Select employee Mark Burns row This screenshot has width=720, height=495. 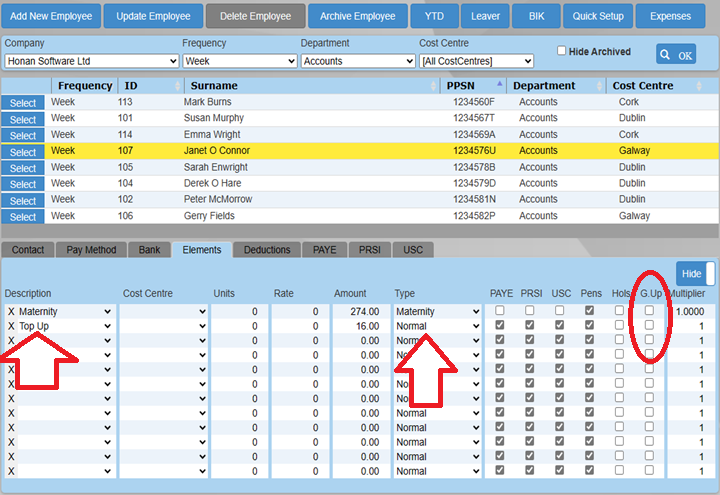22,103
